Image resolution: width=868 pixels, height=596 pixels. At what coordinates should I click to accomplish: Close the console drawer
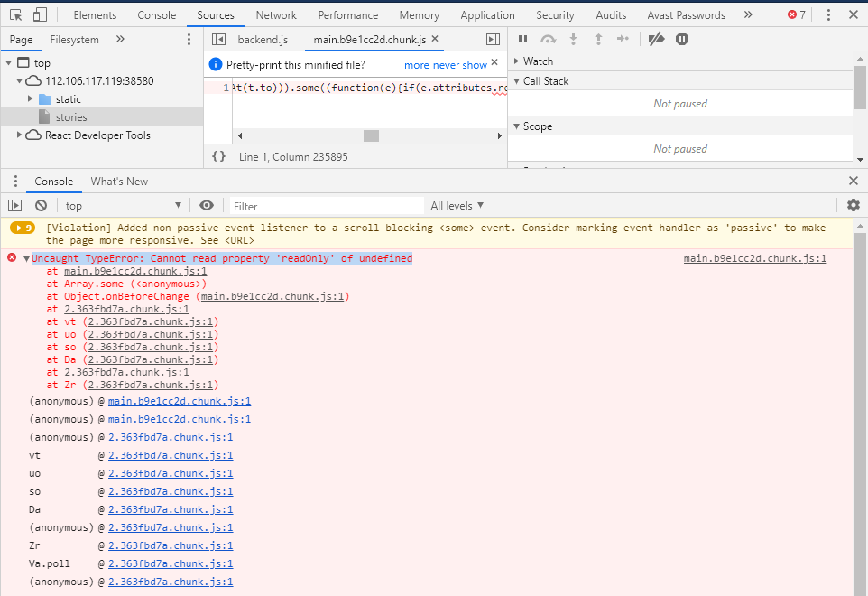pyautogui.click(x=854, y=181)
